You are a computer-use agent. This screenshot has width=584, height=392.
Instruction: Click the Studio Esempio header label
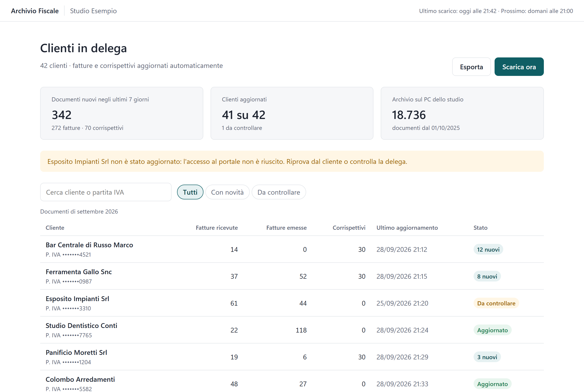tap(93, 11)
